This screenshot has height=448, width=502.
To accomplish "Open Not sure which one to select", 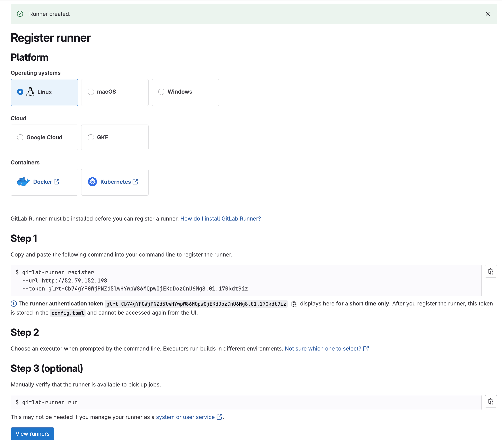I will (x=326, y=349).
